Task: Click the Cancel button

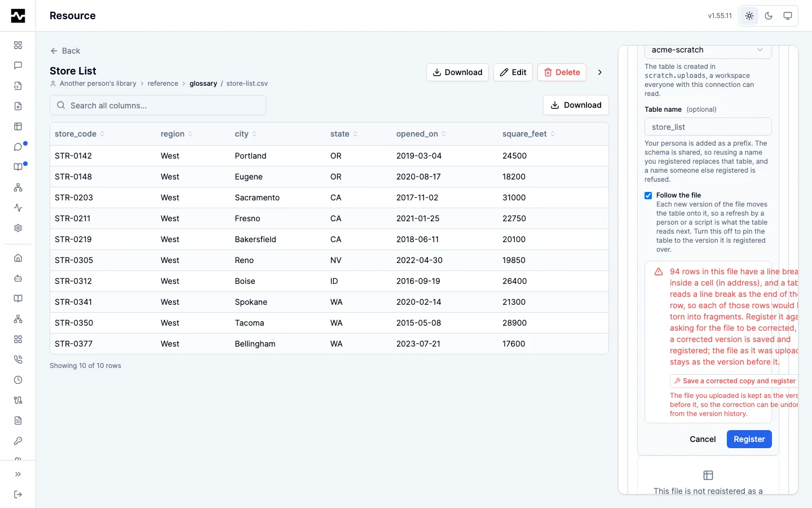Action: pos(703,439)
